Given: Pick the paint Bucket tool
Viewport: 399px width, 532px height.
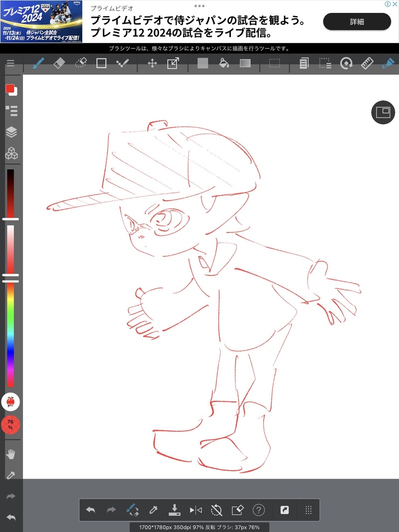Looking at the screenshot, I should pyautogui.click(x=224, y=63).
